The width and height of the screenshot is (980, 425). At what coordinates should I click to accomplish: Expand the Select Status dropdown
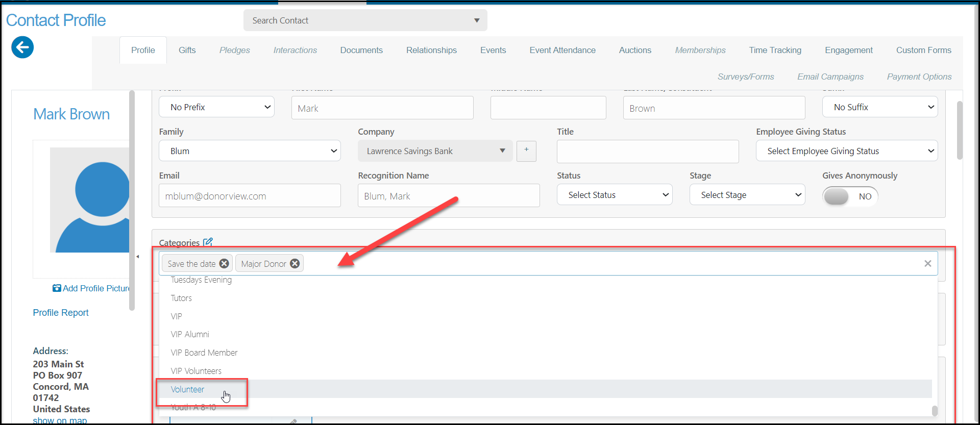pyautogui.click(x=615, y=195)
